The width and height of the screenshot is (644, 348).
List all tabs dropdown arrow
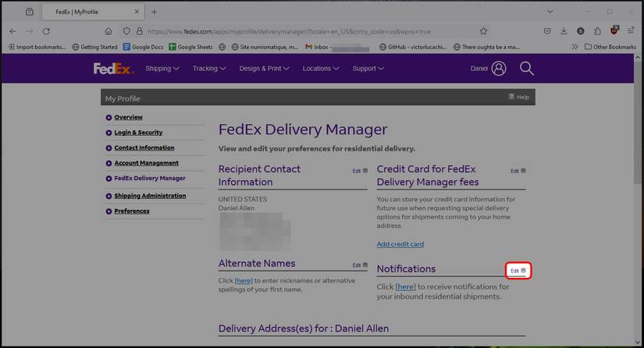pos(550,12)
